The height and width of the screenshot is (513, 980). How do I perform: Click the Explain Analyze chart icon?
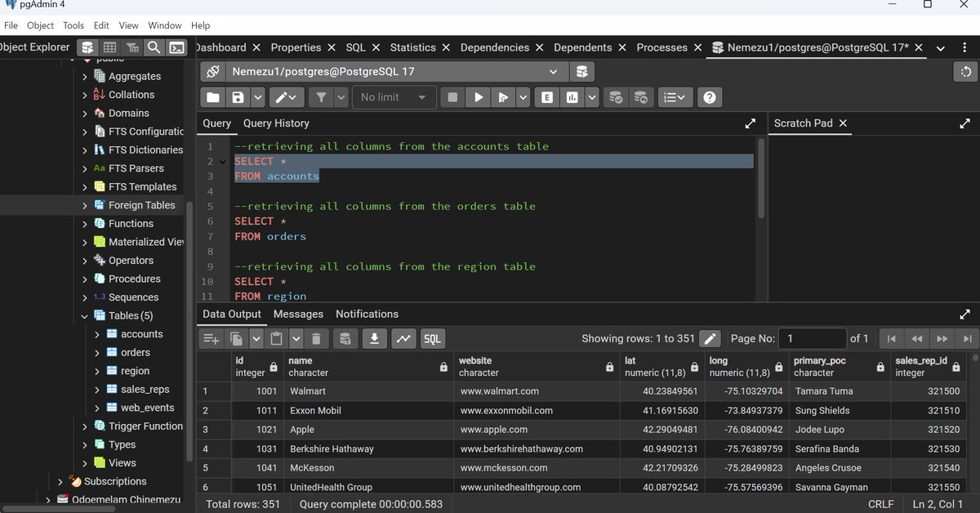572,97
